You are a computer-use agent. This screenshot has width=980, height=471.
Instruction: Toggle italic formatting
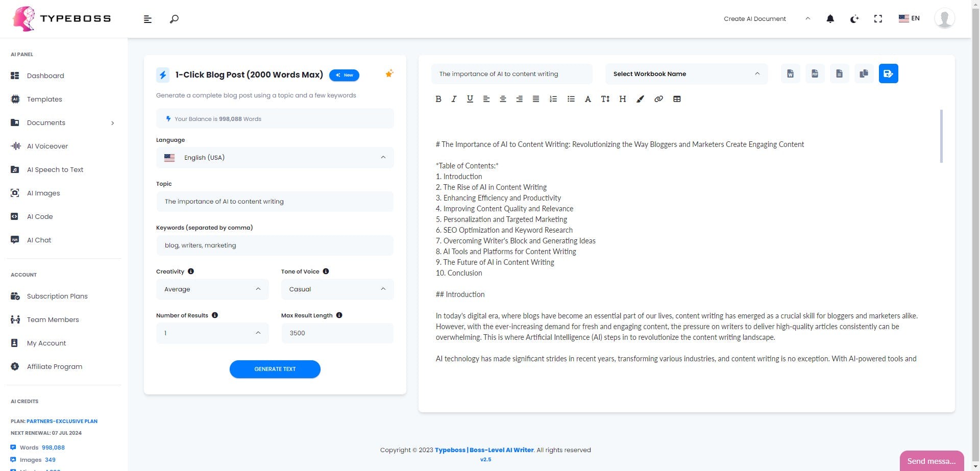[454, 99]
